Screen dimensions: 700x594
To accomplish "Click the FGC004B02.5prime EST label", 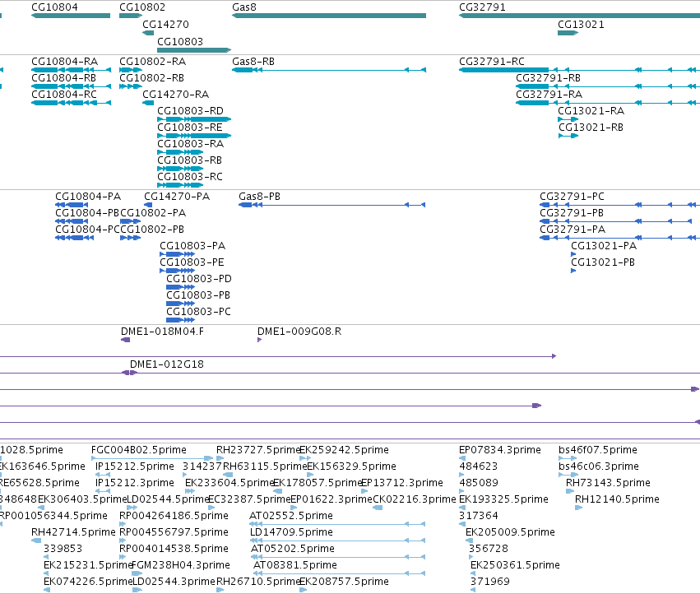I will pyautogui.click(x=139, y=450).
